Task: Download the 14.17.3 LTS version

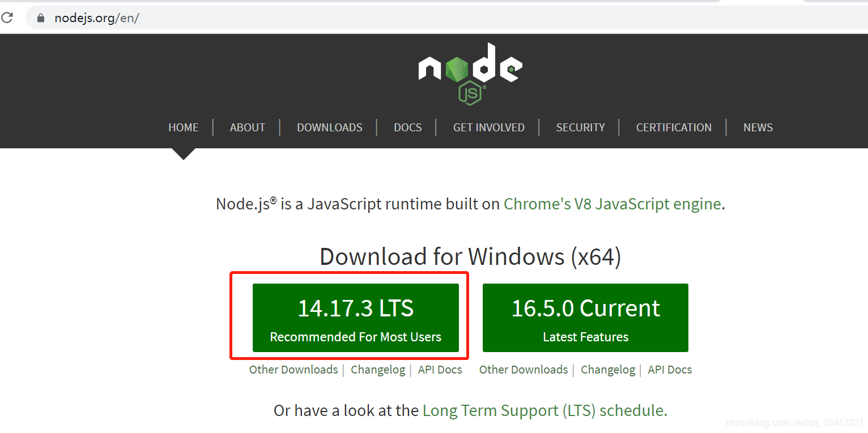Action: pyautogui.click(x=356, y=318)
